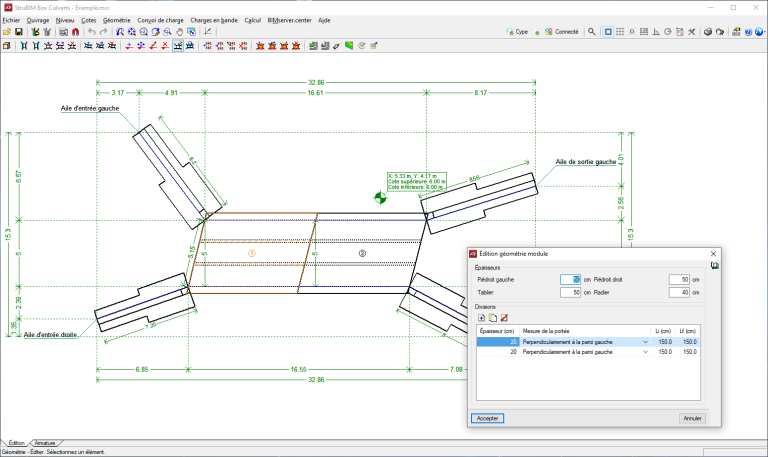Switch to the Armature tab
768x457 pixels.
45,443
